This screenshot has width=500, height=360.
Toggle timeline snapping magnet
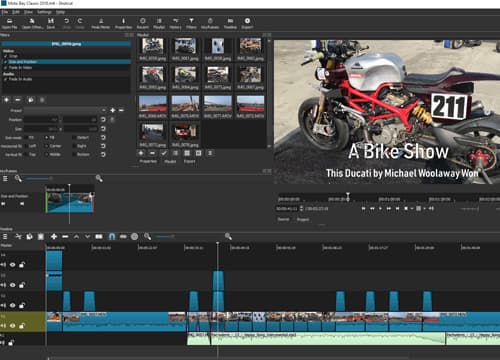(x=112, y=236)
